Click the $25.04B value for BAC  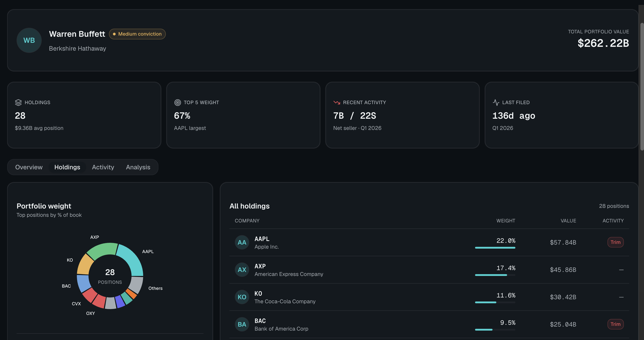[x=563, y=324]
